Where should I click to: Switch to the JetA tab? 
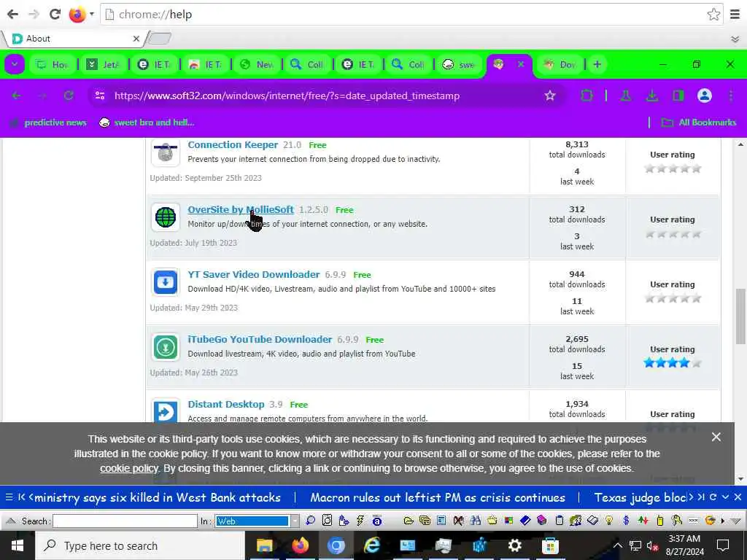pyautogui.click(x=103, y=64)
